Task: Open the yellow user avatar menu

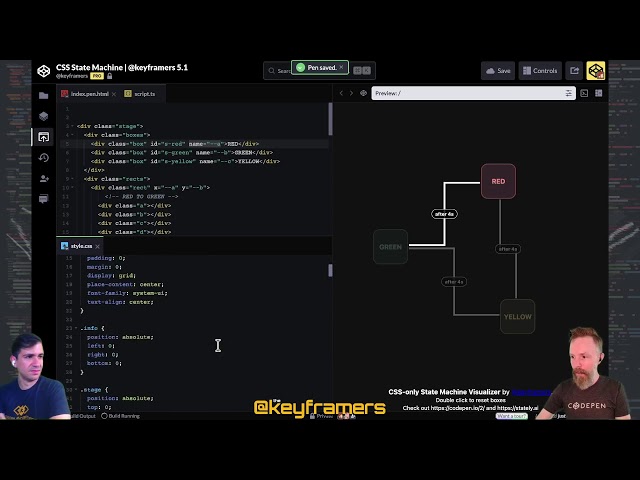Action: coord(596,71)
